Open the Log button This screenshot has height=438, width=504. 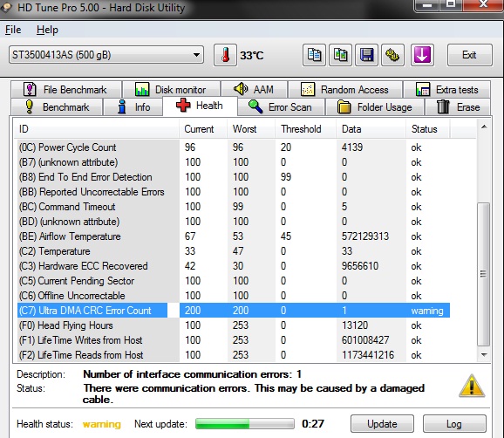tap(454, 424)
